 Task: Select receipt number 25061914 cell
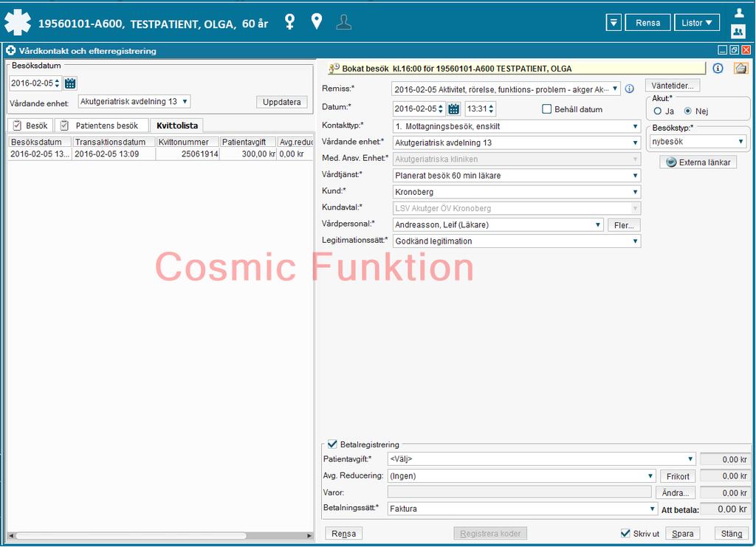coord(188,154)
